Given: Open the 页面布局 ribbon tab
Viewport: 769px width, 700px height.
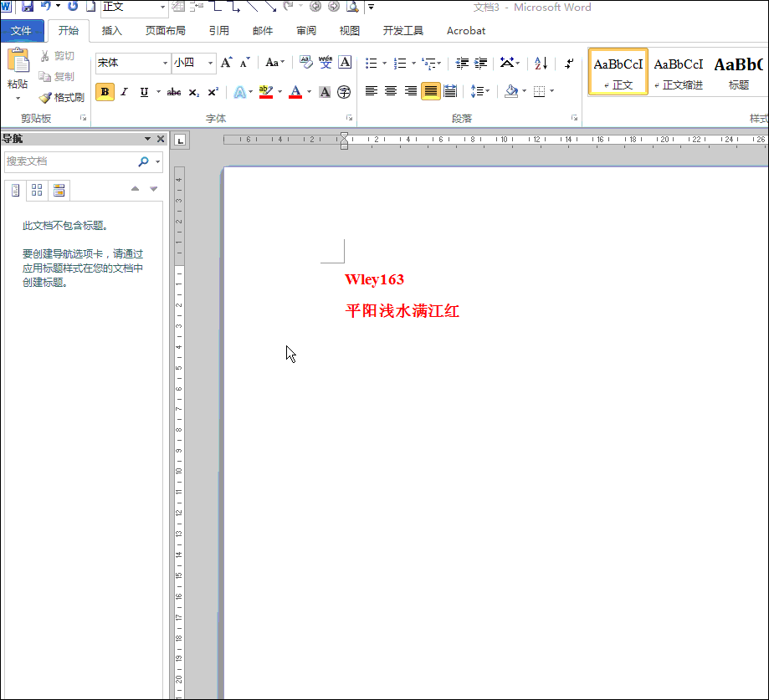Looking at the screenshot, I should coord(166,30).
